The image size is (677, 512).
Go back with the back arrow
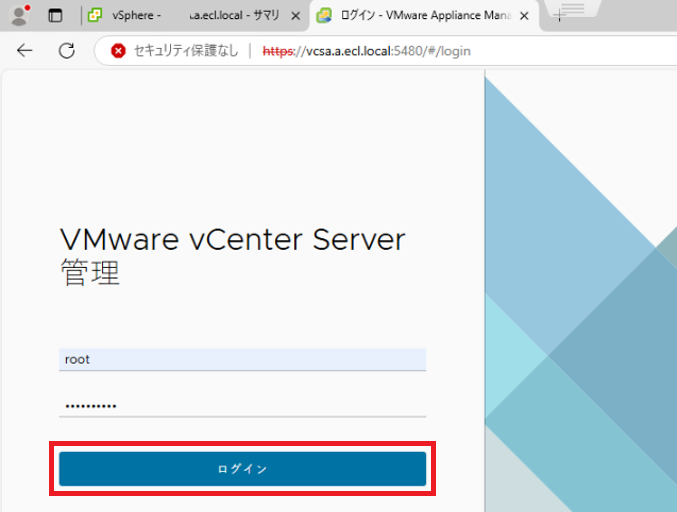(x=25, y=51)
